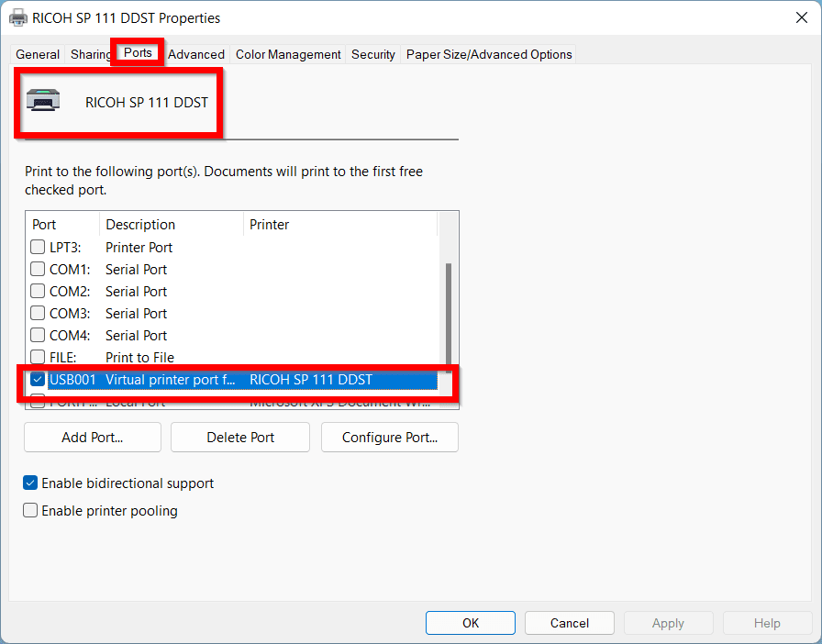Open the Color Management tab
822x644 pixels.
288,54
